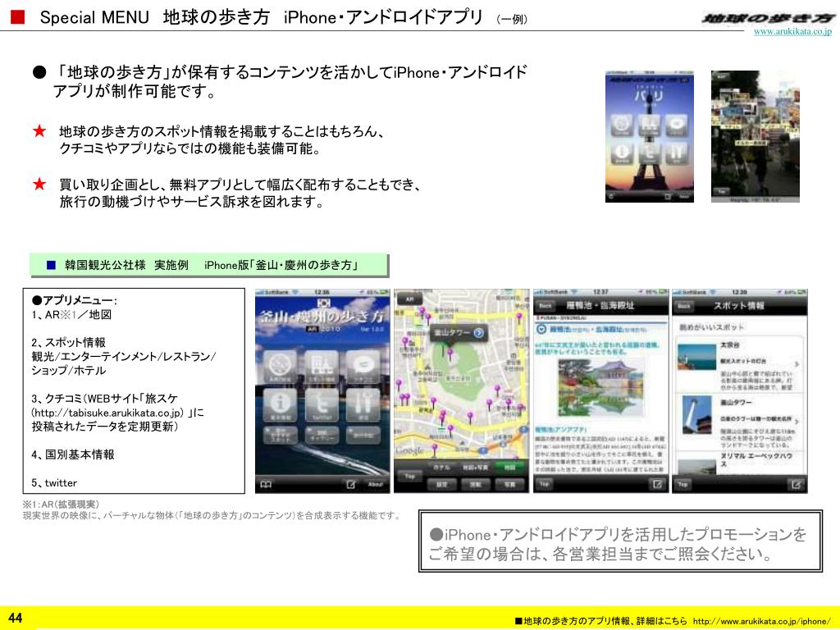
Task: Click '4、国別基本情報' line in menu box
Action: pos(73,454)
